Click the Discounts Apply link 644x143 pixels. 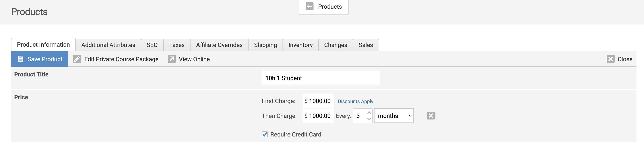point(355,102)
